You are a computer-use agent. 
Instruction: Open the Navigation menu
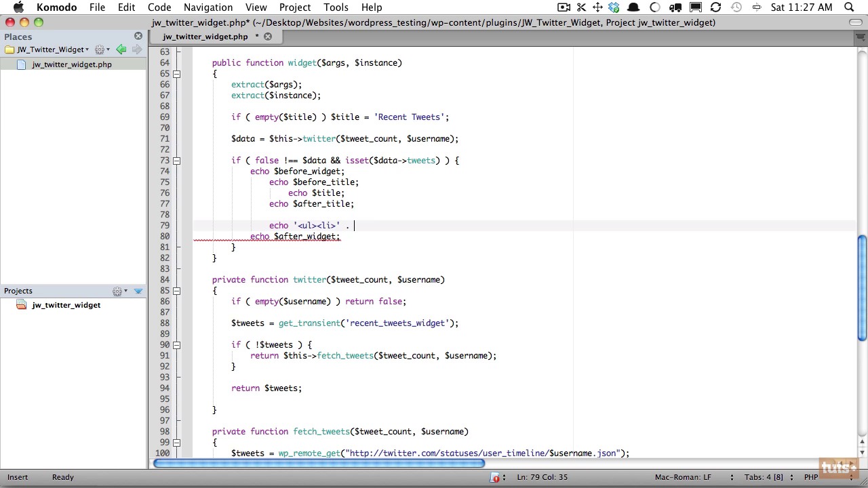(208, 7)
